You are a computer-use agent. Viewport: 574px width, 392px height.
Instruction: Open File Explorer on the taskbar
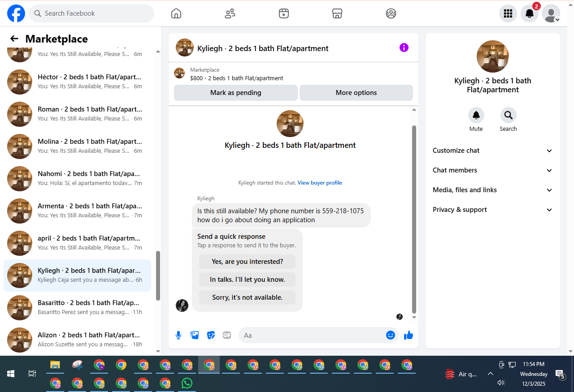coord(55,365)
